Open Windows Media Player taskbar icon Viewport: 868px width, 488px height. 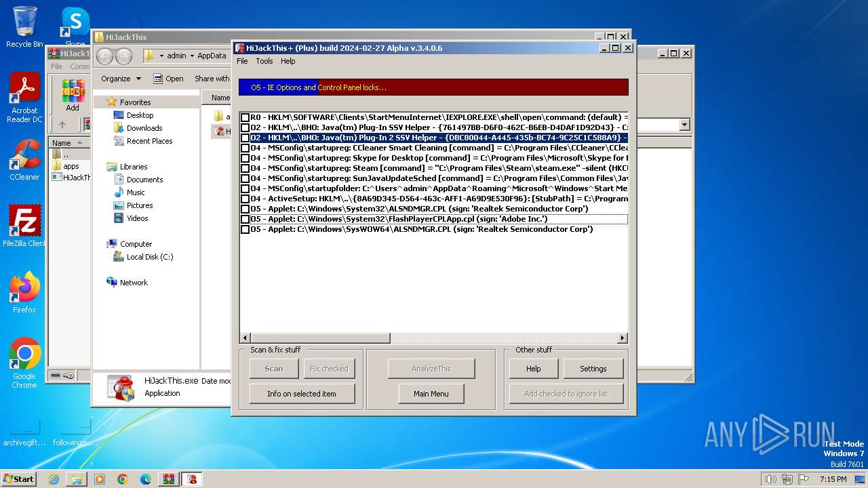coord(100,479)
